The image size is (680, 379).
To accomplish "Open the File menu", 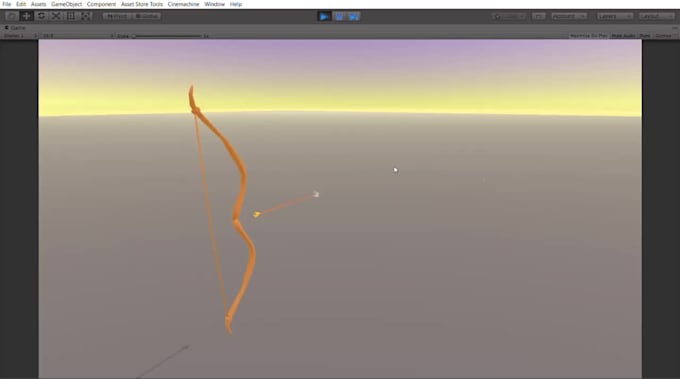I will pos(7,4).
